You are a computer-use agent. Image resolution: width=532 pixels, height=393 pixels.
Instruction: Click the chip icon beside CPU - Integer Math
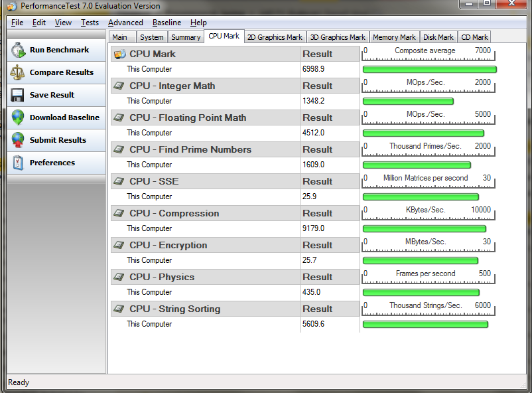click(x=119, y=86)
